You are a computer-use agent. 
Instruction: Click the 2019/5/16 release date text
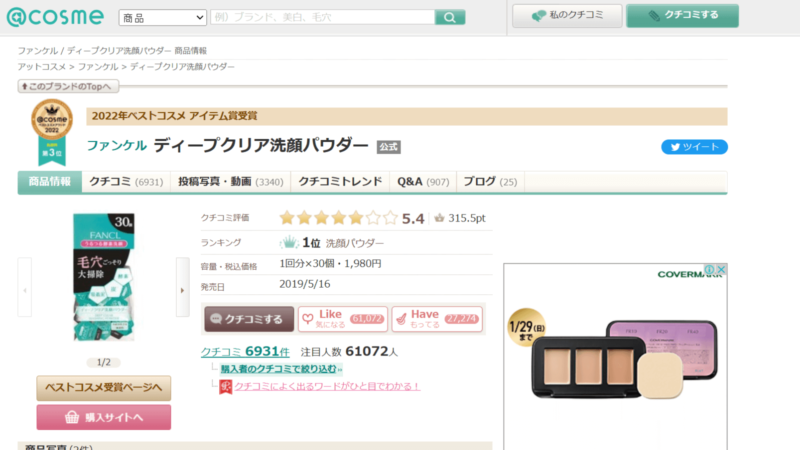305,284
